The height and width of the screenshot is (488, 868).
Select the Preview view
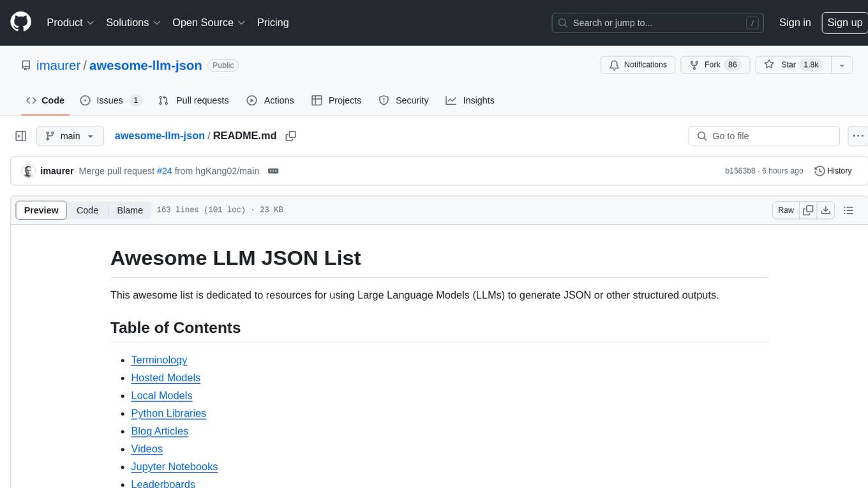pos(41,210)
